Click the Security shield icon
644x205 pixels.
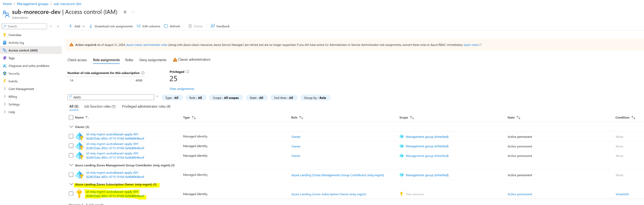[5, 73]
